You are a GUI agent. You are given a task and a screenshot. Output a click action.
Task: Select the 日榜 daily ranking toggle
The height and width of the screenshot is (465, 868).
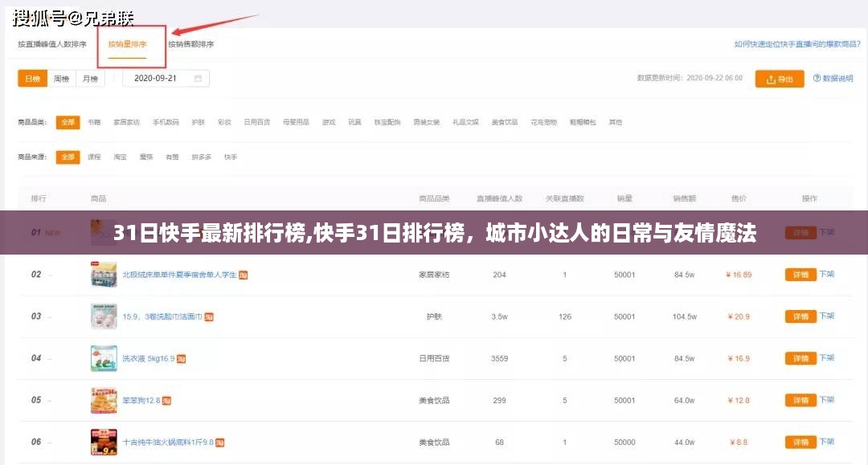coord(32,79)
